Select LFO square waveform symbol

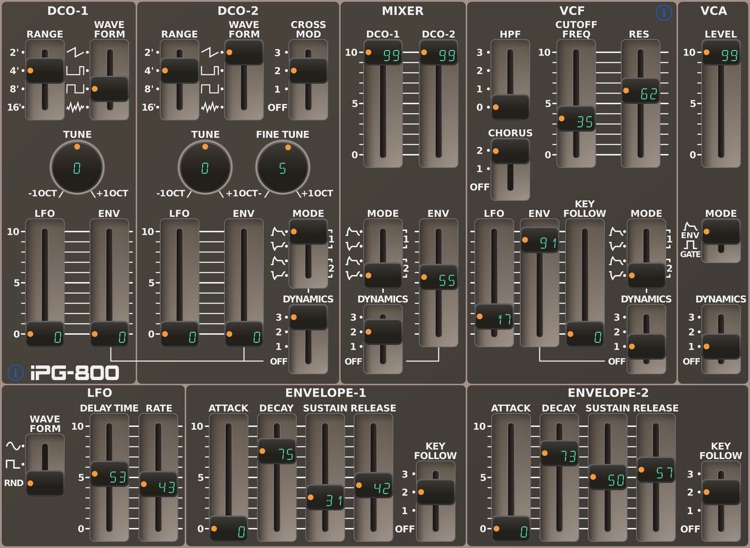pos(13,464)
